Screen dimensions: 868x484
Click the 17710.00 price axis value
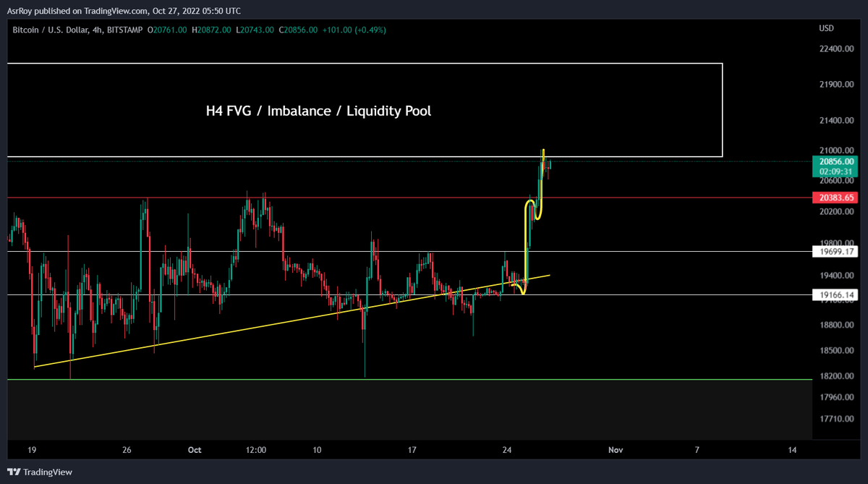pos(836,418)
